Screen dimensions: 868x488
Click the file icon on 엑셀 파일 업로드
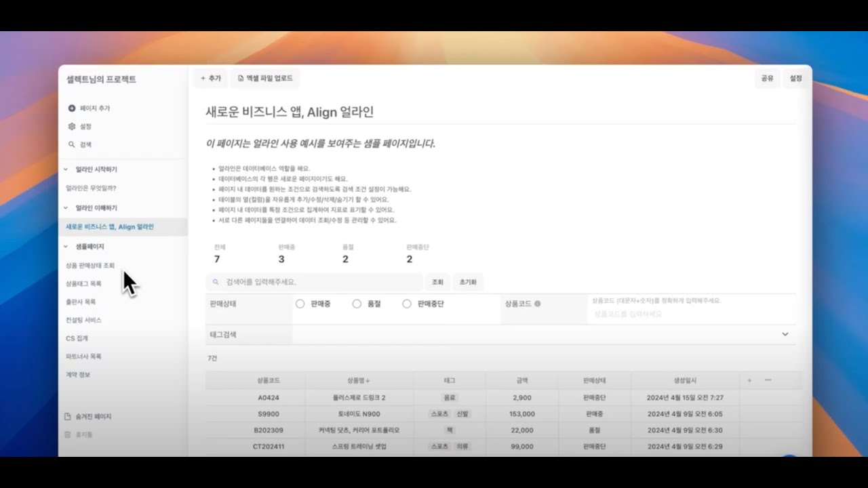coord(240,79)
